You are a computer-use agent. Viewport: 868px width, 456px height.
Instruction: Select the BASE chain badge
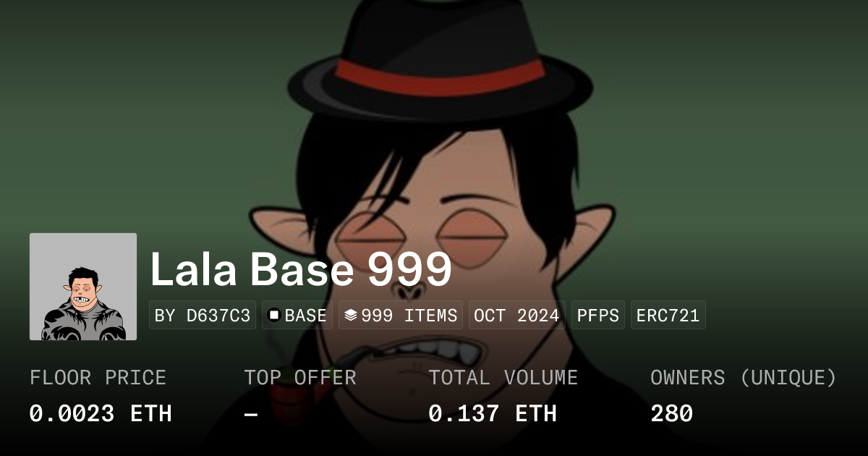coord(297,316)
